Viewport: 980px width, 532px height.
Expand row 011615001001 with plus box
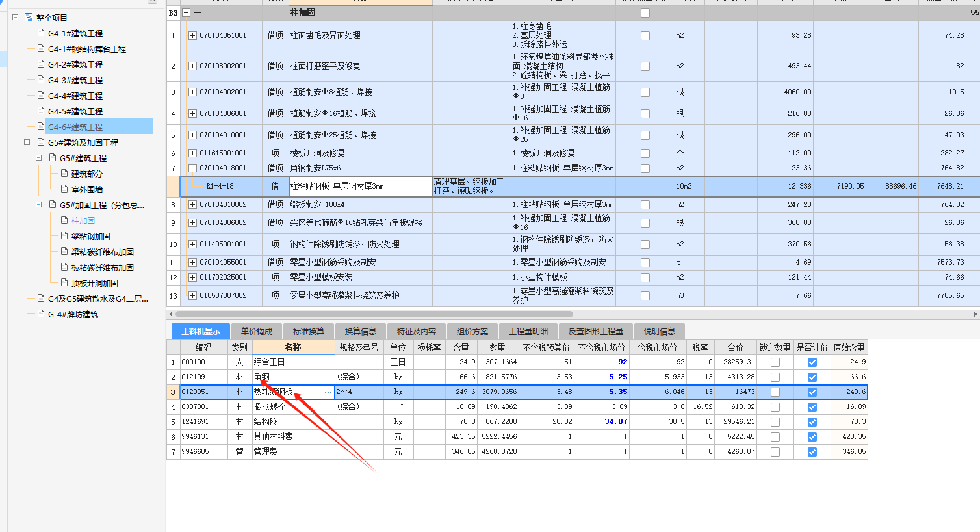pyautogui.click(x=192, y=153)
